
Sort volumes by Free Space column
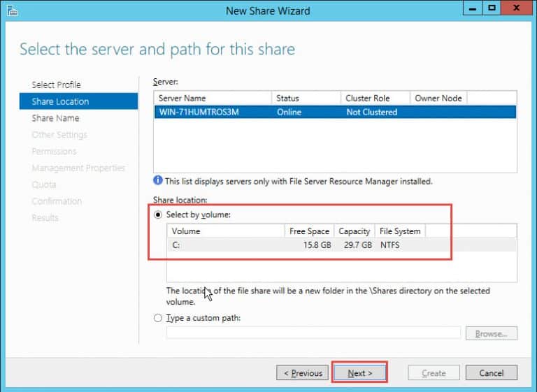pos(309,231)
